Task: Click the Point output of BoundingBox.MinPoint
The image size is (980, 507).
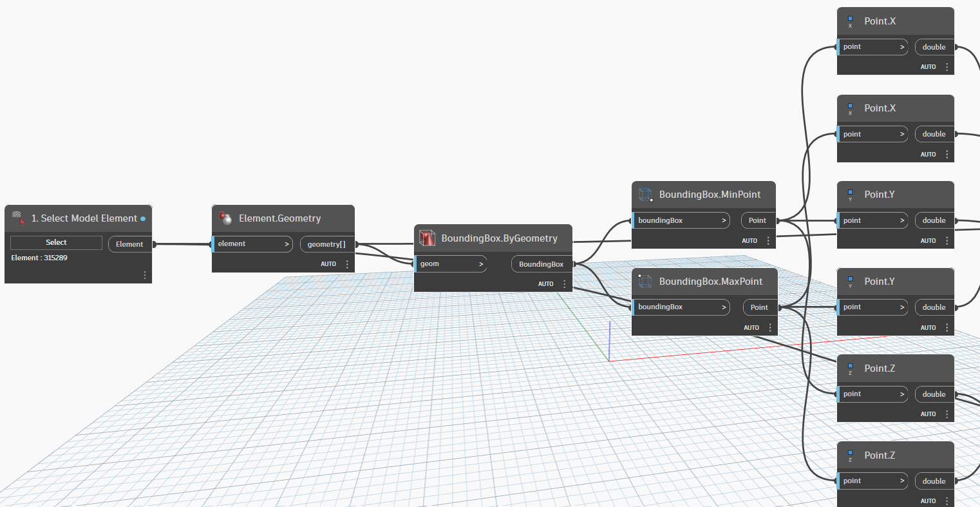Action: point(757,220)
